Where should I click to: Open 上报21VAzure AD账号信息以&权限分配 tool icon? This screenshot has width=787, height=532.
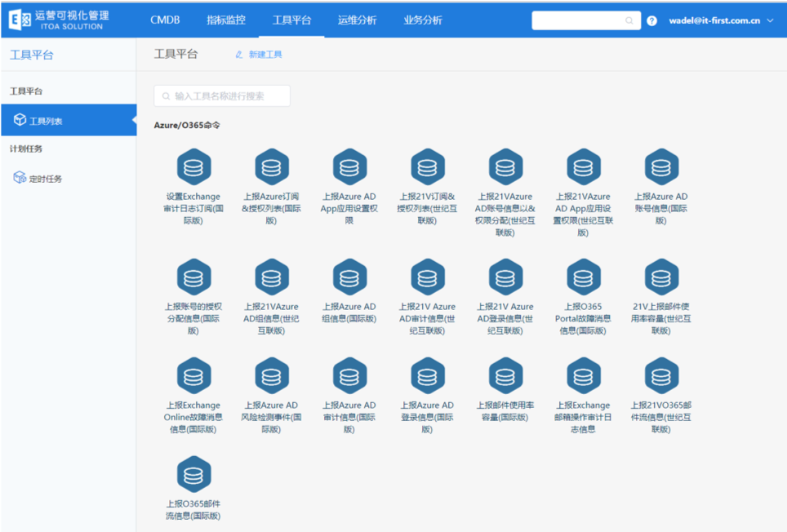point(505,167)
